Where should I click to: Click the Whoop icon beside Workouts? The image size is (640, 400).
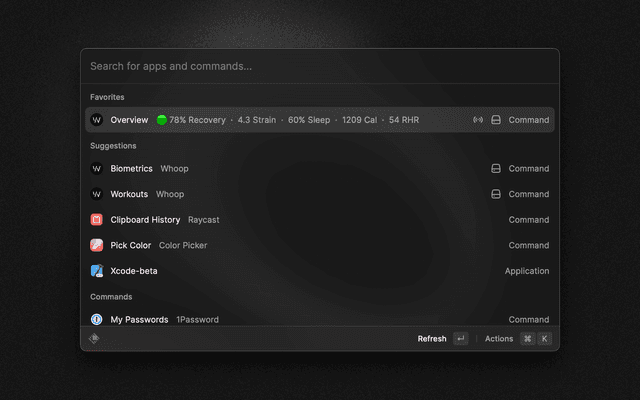[x=97, y=194]
